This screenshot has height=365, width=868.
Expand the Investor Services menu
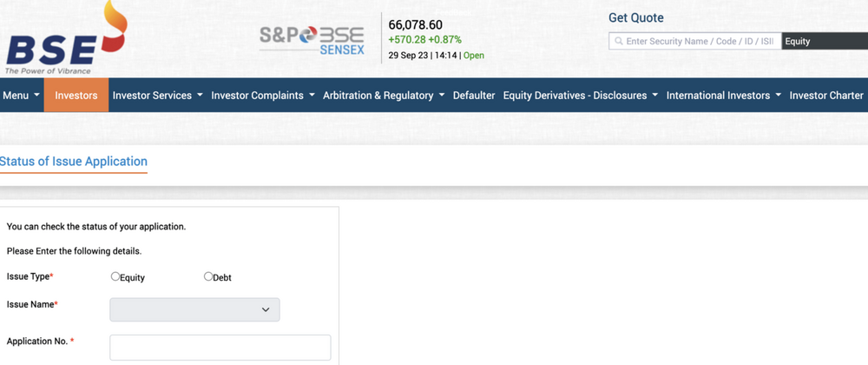tap(157, 96)
